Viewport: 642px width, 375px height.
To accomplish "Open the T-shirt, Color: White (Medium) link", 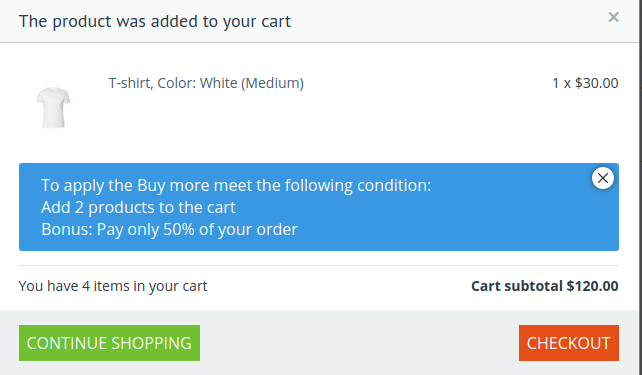I will tap(206, 83).
